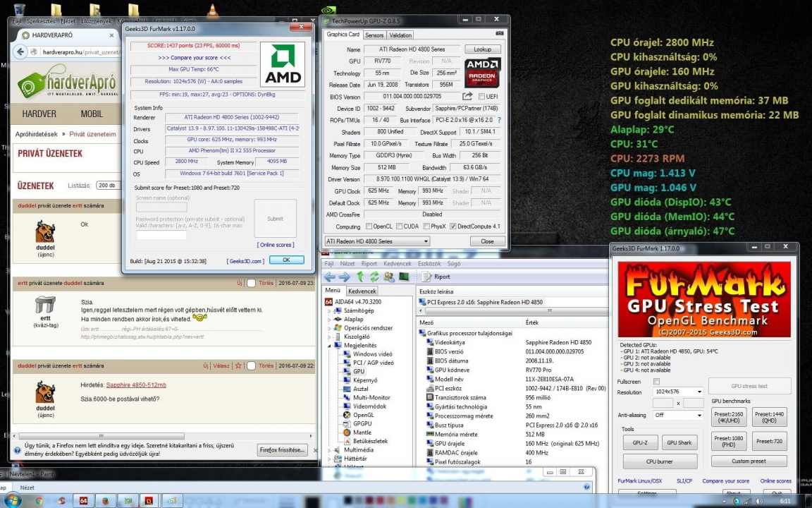
Task: Toggle OpenCL checkbox in GPU-Z
Action: (369, 226)
